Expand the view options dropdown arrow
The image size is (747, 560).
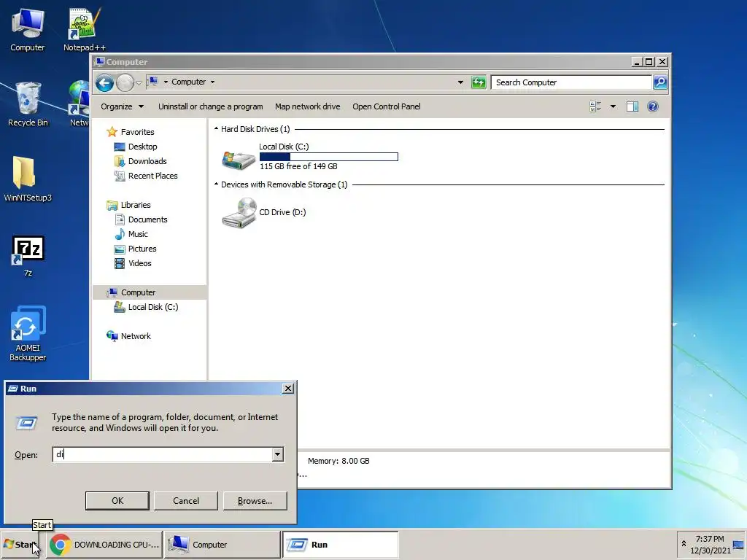tap(613, 106)
